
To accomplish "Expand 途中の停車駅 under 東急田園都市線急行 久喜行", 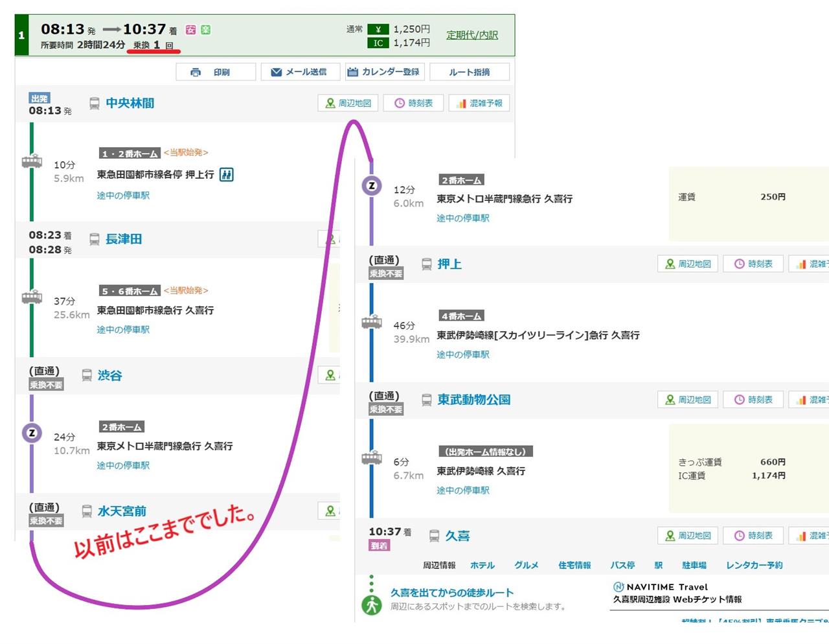I will point(123,329).
